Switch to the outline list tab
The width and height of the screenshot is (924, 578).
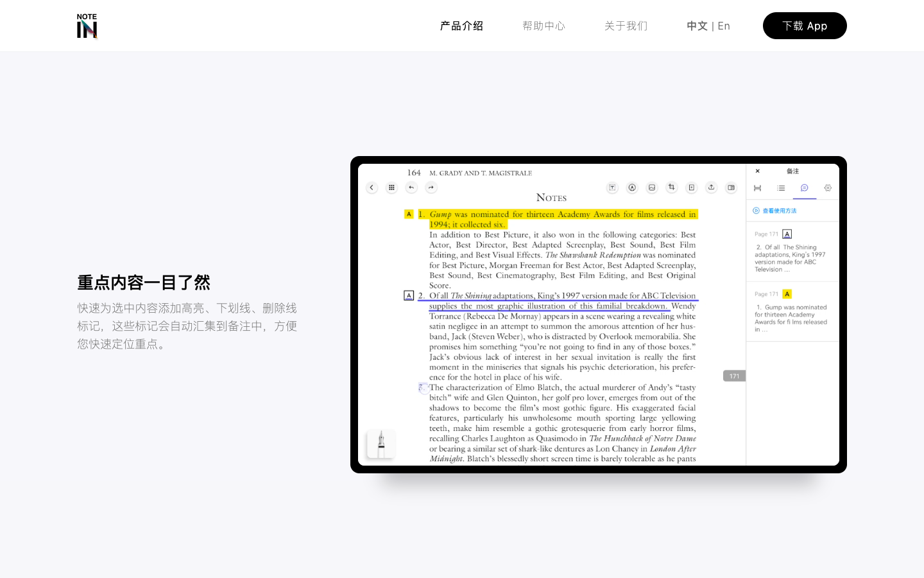coord(781,188)
